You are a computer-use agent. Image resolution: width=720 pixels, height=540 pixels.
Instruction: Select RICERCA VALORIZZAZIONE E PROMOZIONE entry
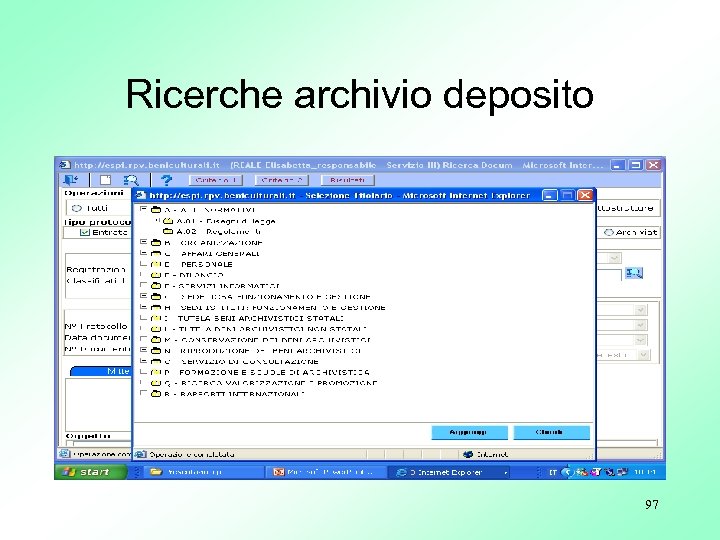[x=271, y=383]
